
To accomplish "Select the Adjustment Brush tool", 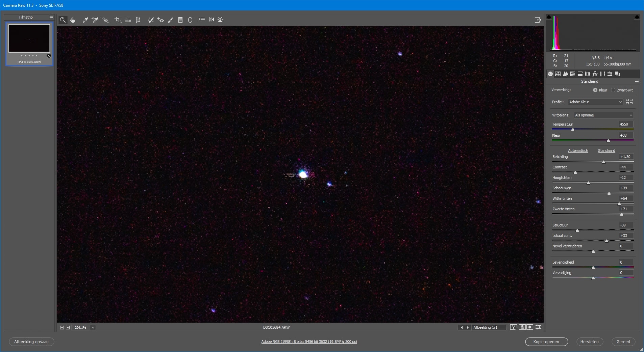I will (x=171, y=20).
